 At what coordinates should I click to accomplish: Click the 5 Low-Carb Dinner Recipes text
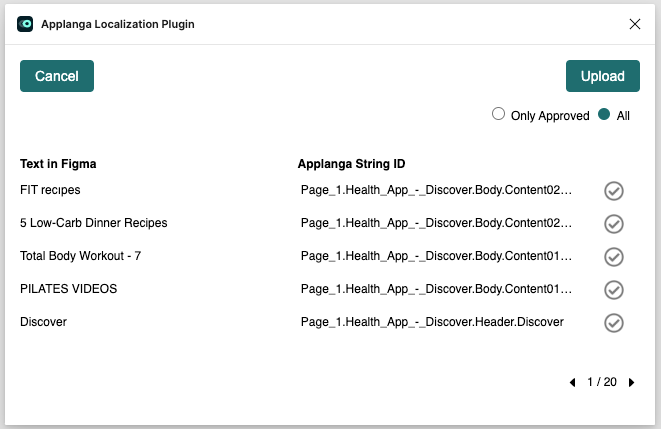[94, 223]
